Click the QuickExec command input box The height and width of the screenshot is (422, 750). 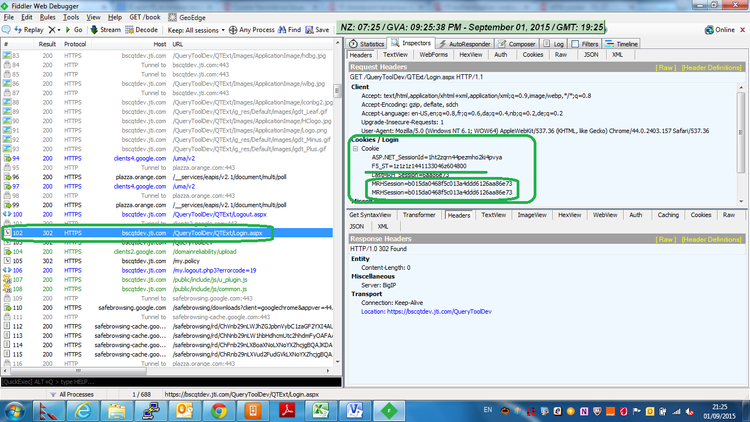click(171, 382)
